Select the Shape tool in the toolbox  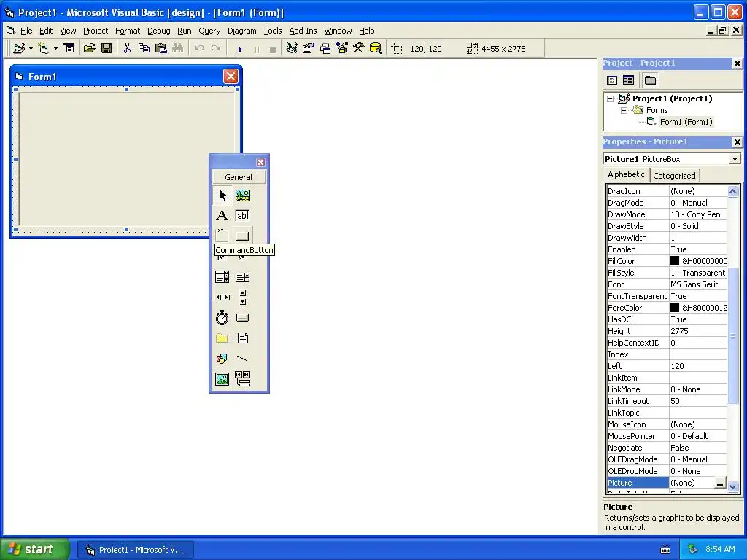click(x=222, y=359)
